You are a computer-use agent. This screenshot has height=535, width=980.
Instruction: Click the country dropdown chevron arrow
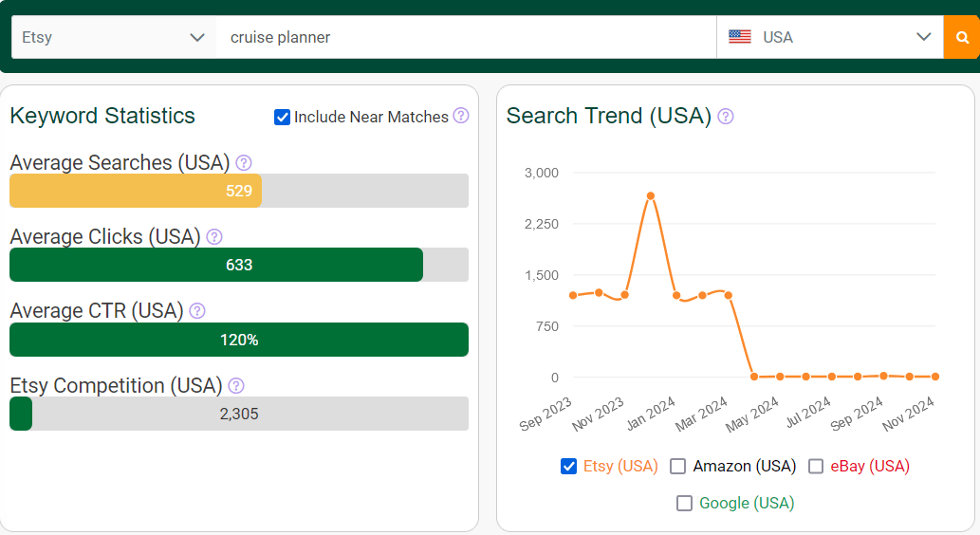coord(924,37)
